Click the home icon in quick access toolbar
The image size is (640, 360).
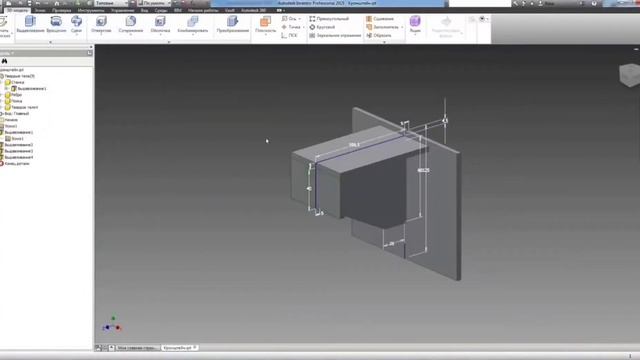(x=57, y=3)
